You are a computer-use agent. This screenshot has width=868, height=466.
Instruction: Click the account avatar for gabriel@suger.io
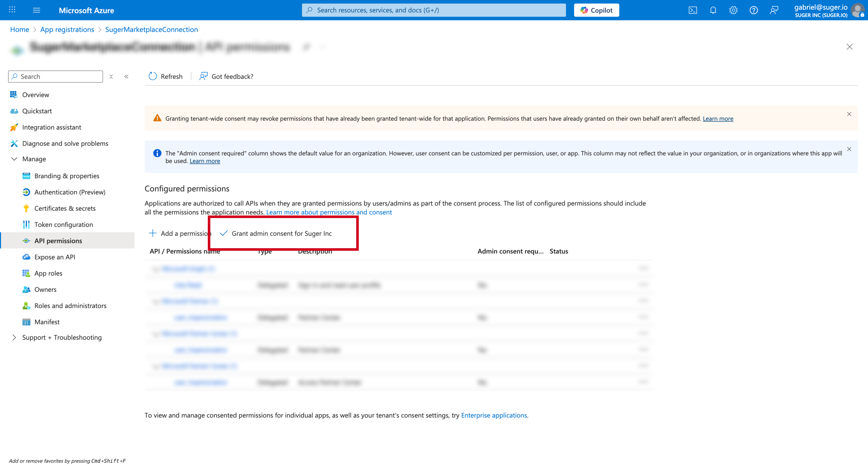click(x=858, y=10)
